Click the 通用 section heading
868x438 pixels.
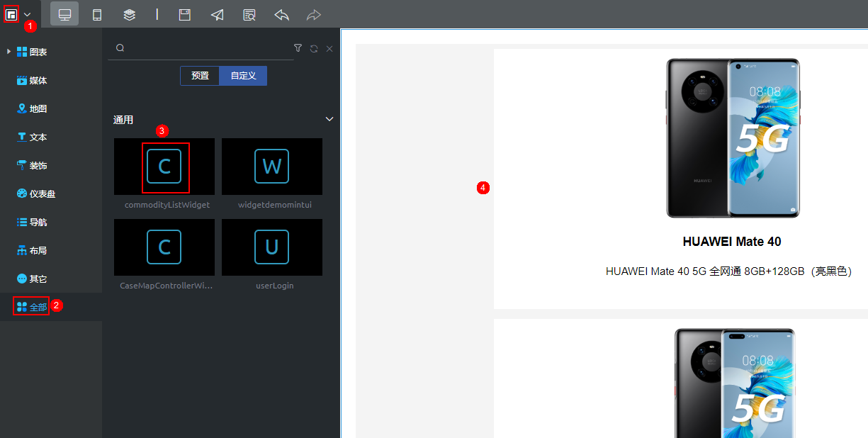pyautogui.click(x=123, y=120)
